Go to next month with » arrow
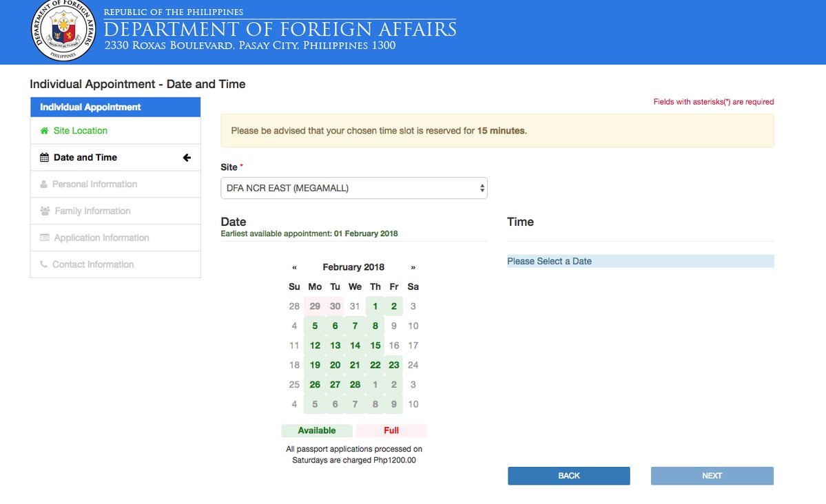826x504 pixels. click(413, 267)
